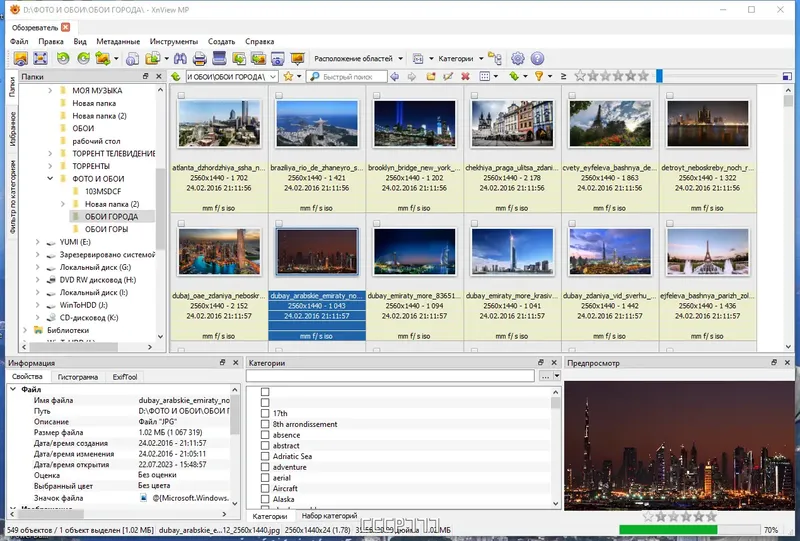The height and width of the screenshot is (541, 800).
Task: Open the 'Категории' toolbar dropdown
Action: pos(455,59)
